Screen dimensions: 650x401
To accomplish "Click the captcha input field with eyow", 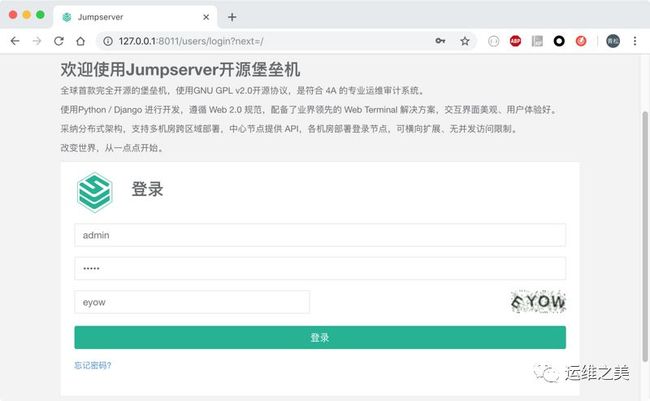I will 192,302.
